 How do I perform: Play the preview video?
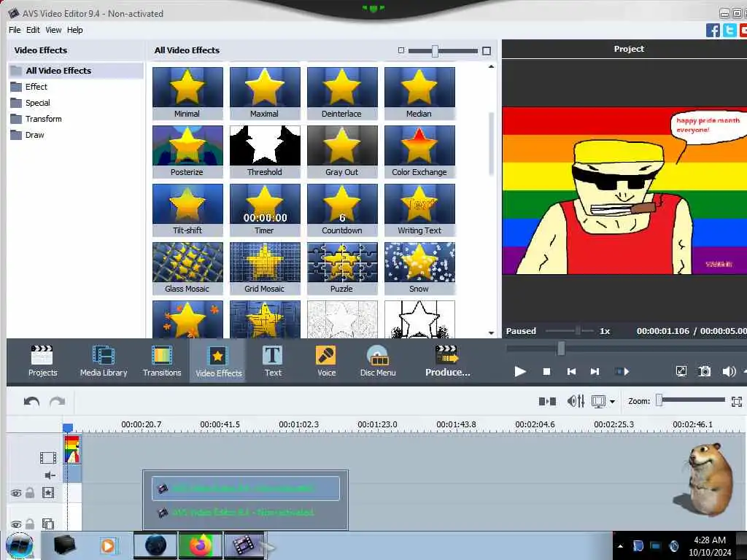(x=519, y=371)
